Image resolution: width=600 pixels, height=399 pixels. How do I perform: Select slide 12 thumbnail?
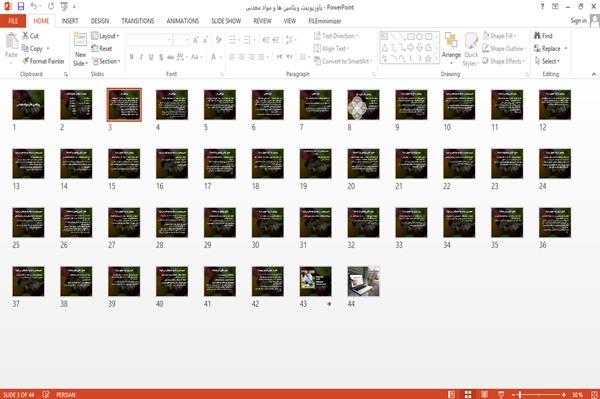(x=555, y=104)
